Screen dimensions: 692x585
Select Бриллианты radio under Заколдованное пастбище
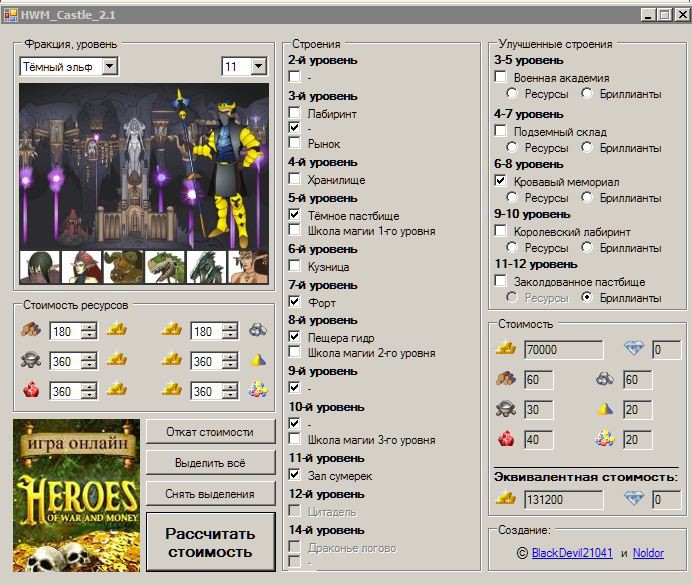pyautogui.click(x=587, y=297)
